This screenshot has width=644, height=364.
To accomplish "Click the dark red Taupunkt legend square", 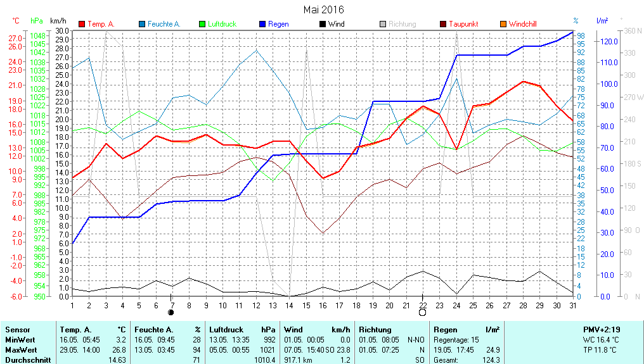I will (x=443, y=24).
